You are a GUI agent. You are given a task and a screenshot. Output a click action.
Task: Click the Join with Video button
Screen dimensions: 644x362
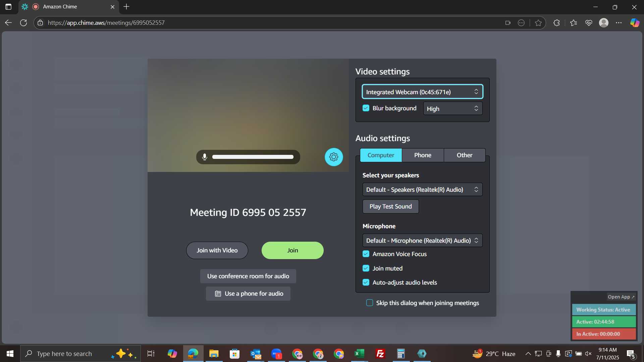click(217, 250)
